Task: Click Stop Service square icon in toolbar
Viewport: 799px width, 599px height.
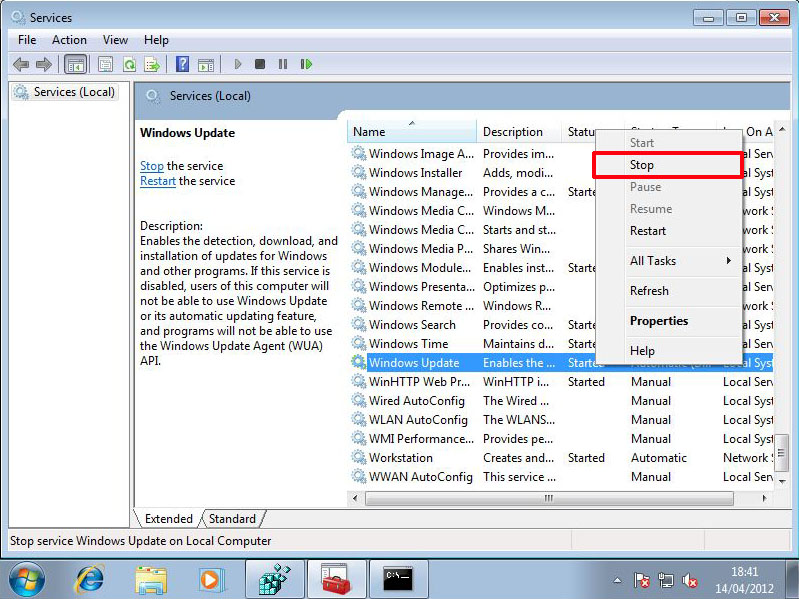Action: click(x=260, y=64)
